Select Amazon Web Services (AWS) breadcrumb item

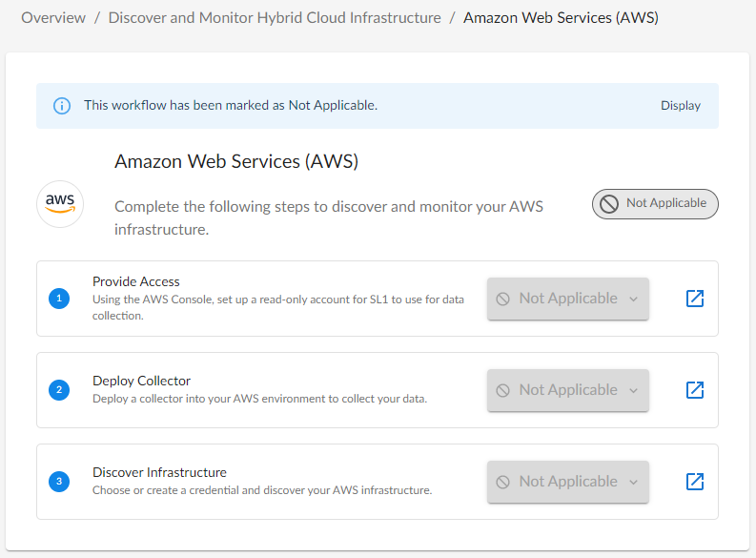[x=561, y=17]
